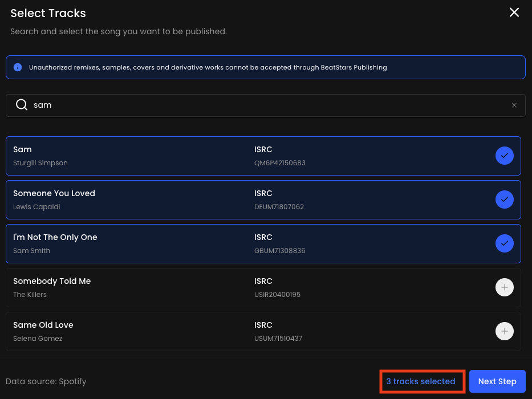
Task: Click the Same Old Love track title
Action: [x=43, y=325]
